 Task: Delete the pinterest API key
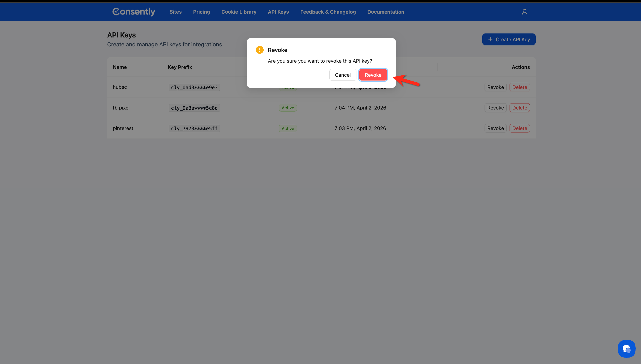[x=519, y=128]
